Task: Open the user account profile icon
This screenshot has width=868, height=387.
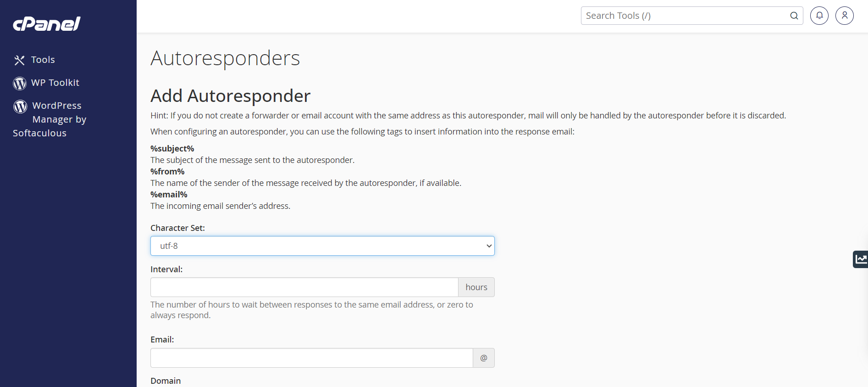Action: point(844,15)
